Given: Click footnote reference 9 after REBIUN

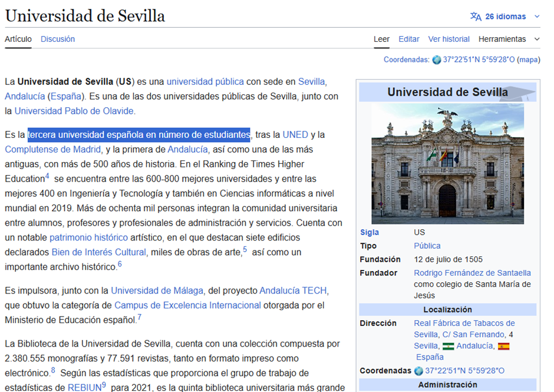Looking at the screenshot, I should point(104,385).
